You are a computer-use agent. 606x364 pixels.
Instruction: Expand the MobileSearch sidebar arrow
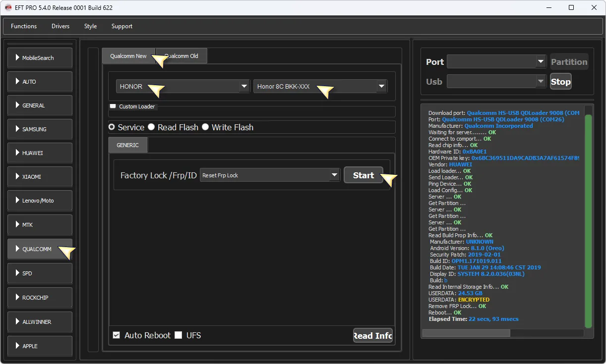point(17,58)
